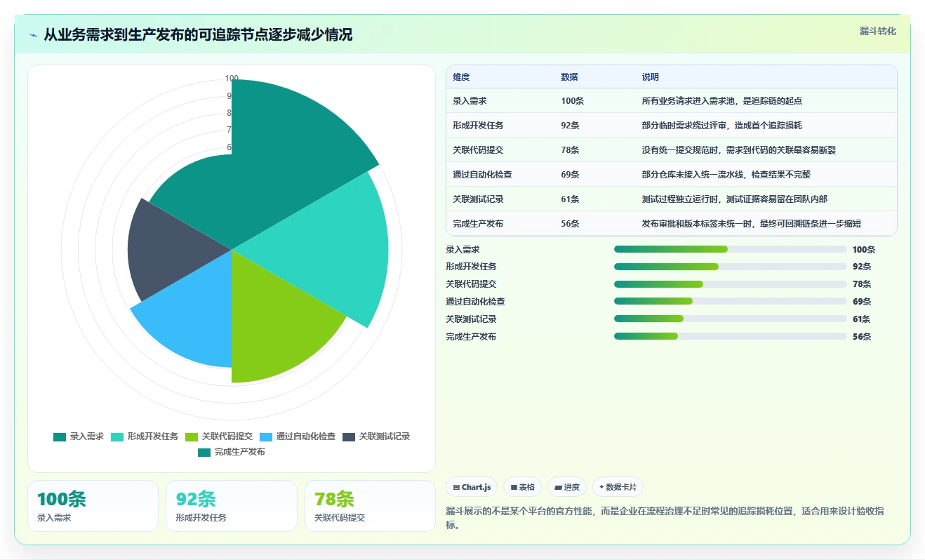Toggle the 录入需求 legend color swatch
Image resolution: width=925 pixels, height=560 pixels.
(x=60, y=436)
